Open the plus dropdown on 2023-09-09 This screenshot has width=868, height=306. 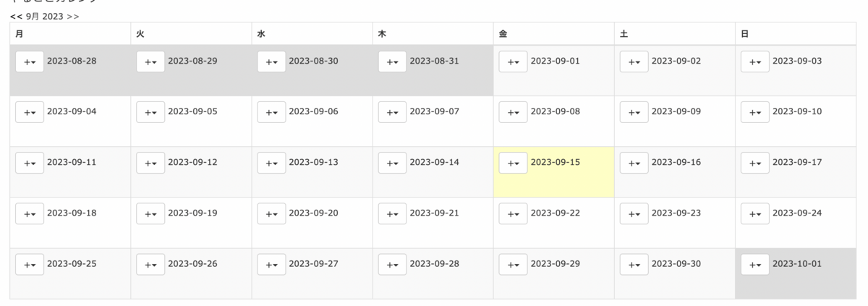tap(634, 113)
